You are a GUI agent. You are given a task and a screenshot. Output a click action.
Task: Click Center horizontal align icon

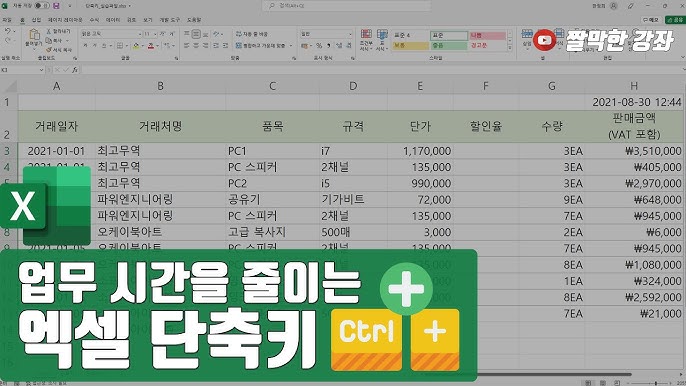pos(196,46)
